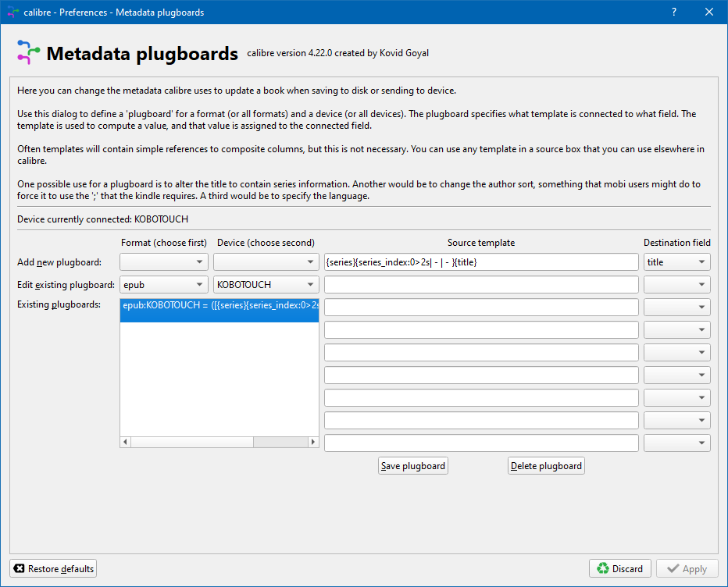The image size is (728, 587).
Task: Open the fifth row's destination field dropdown
Action: point(677,352)
